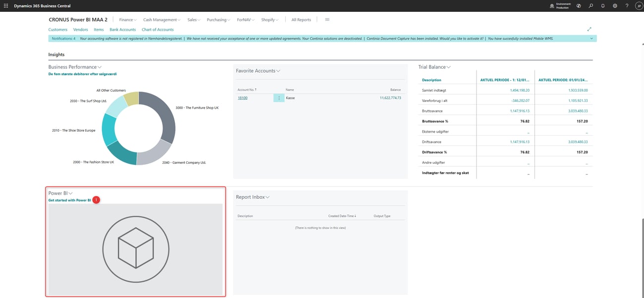
Task: Open the ForNAV menu
Action: coord(246,20)
